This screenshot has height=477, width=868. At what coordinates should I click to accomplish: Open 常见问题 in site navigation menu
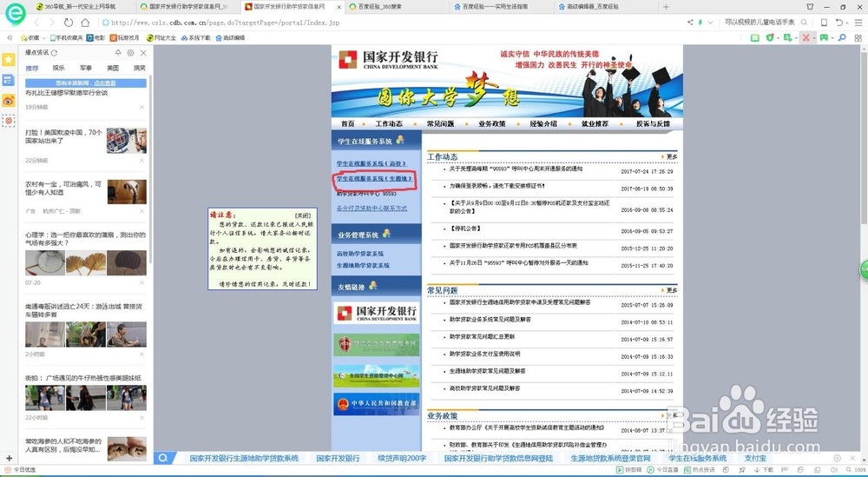pos(440,123)
